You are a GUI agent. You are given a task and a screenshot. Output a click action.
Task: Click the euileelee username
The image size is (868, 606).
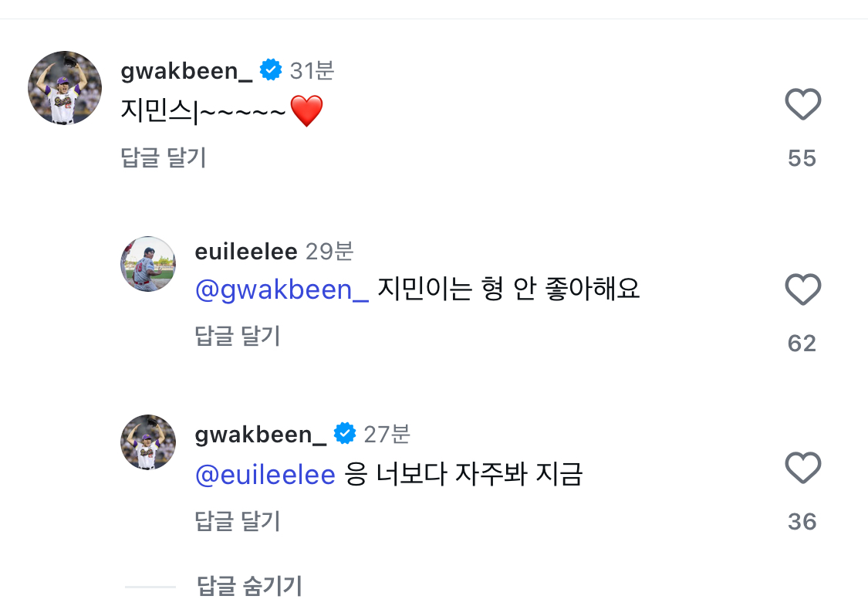tap(246, 251)
